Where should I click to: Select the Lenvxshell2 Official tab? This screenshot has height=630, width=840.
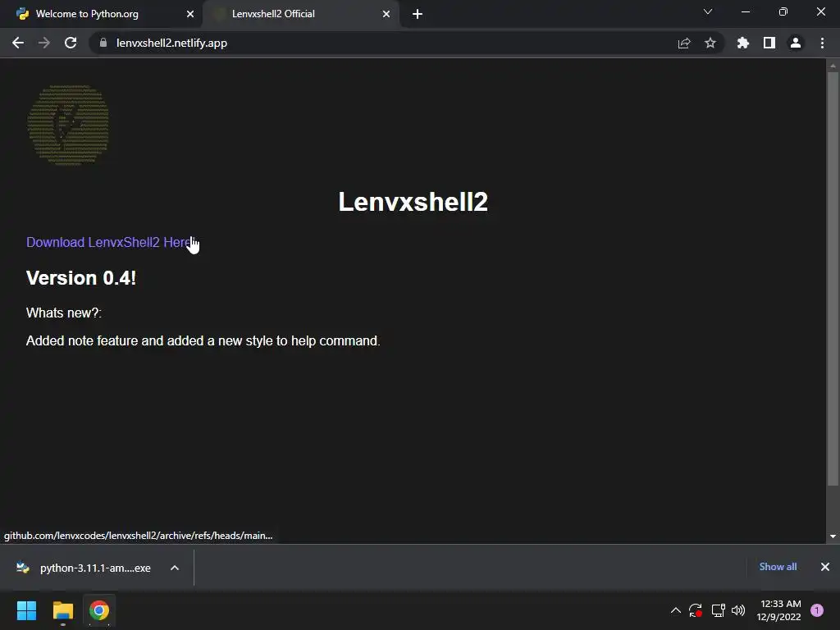(x=301, y=14)
